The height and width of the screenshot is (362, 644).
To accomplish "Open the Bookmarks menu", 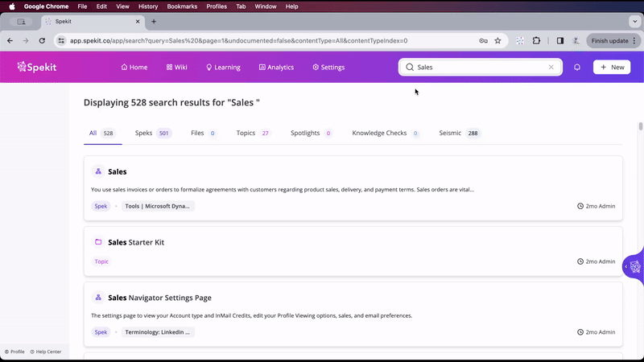I will 182,6.
